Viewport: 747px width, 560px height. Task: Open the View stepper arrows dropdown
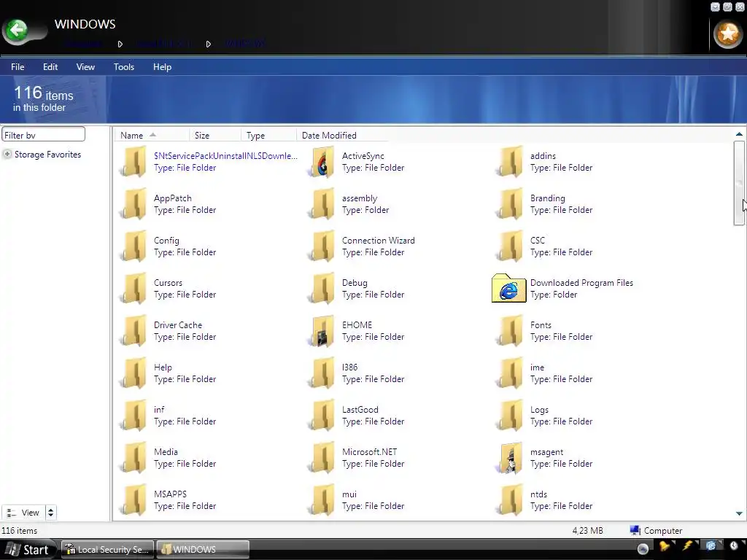click(50, 513)
